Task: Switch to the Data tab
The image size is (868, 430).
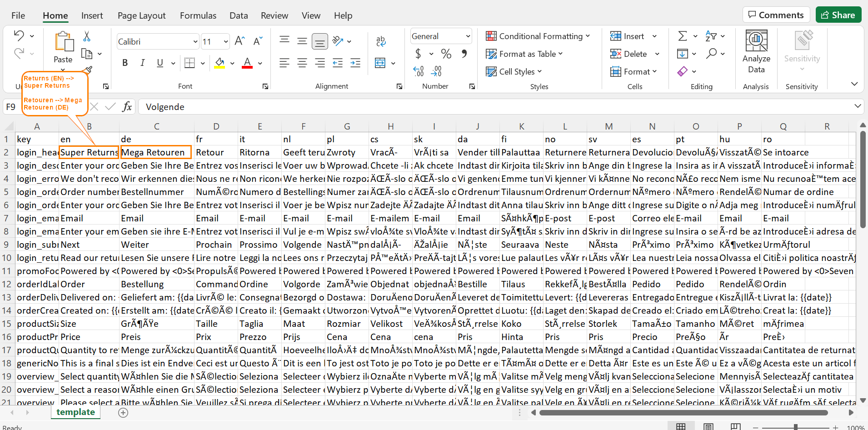Action: point(239,15)
